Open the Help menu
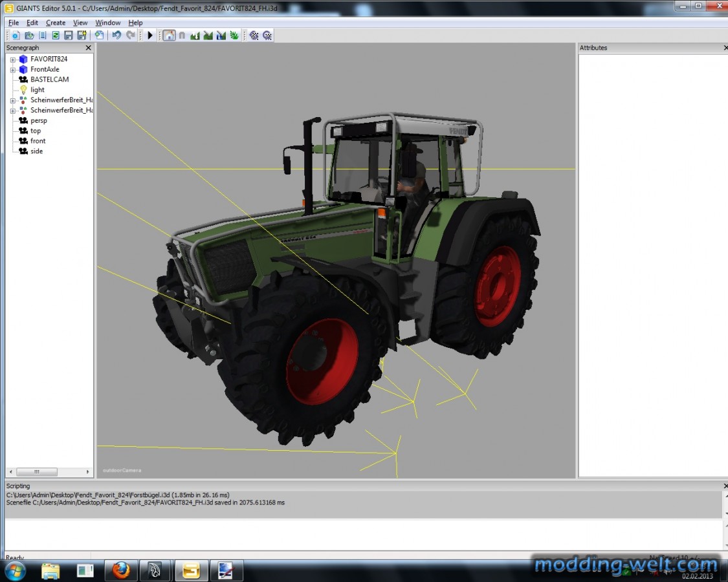 tap(136, 22)
